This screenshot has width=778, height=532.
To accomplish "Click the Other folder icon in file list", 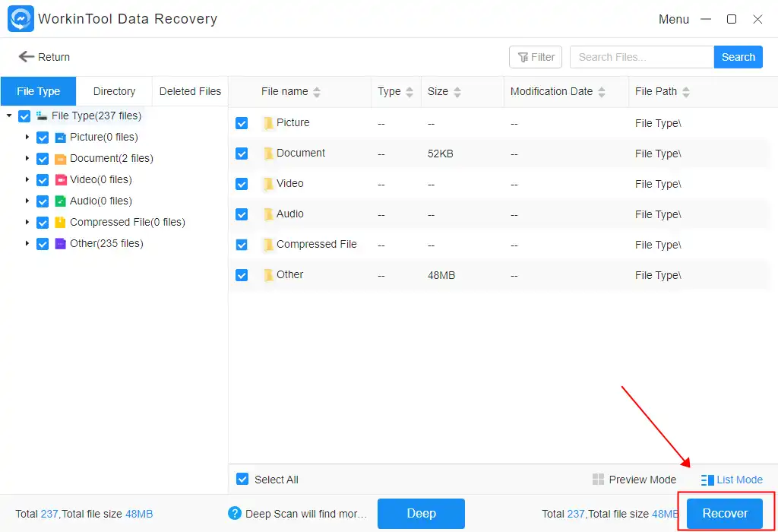I will [268, 275].
